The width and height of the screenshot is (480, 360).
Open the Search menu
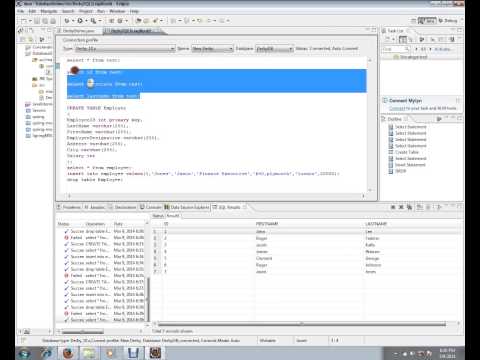click(x=68, y=11)
